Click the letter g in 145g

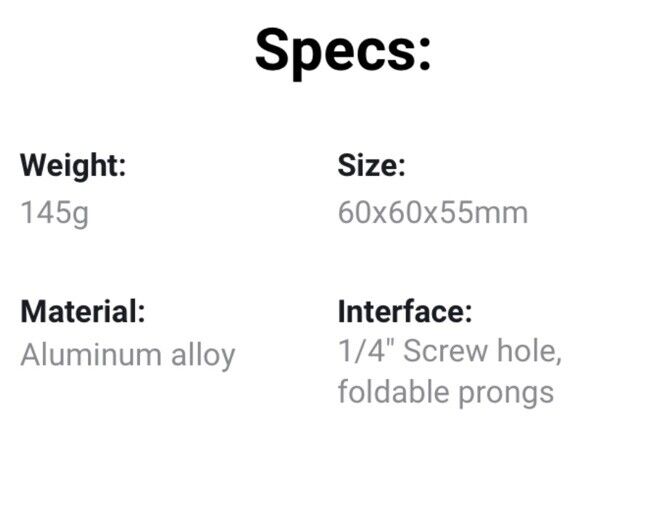[x=81, y=216]
